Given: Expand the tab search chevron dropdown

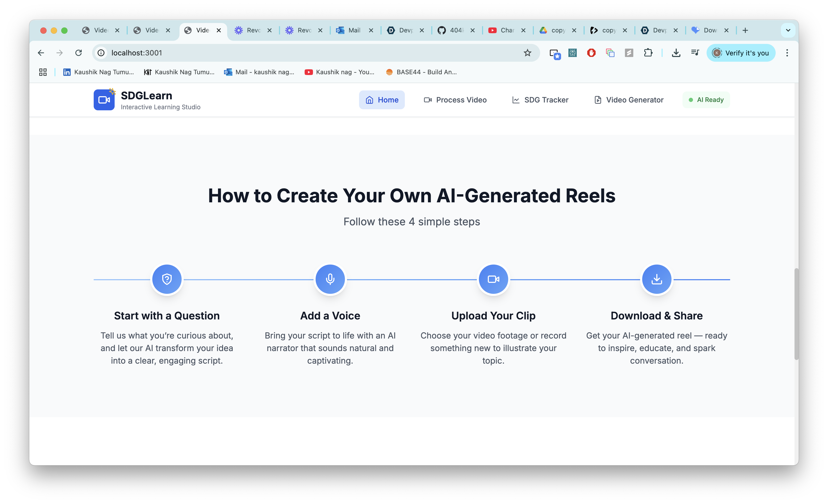Looking at the screenshot, I should (788, 30).
